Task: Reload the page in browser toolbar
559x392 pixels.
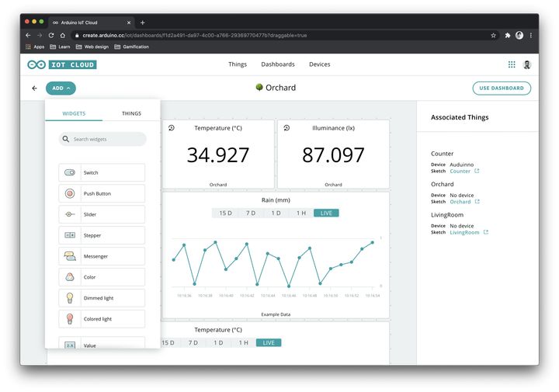Action: point(51,35)
